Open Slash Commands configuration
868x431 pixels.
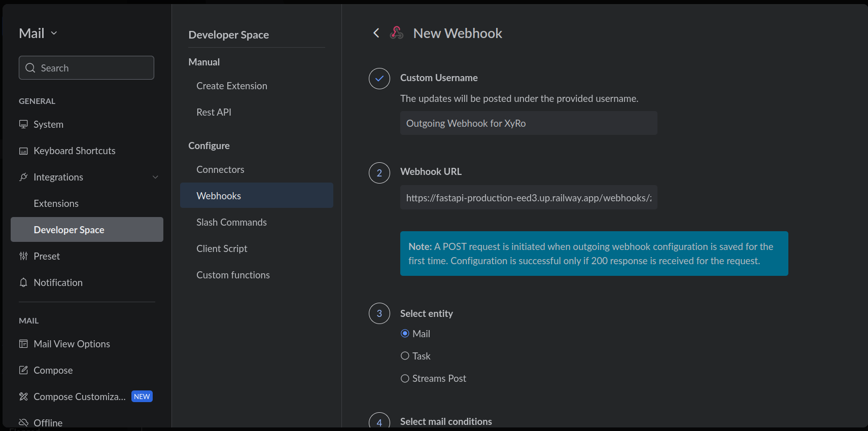[257, 222]
